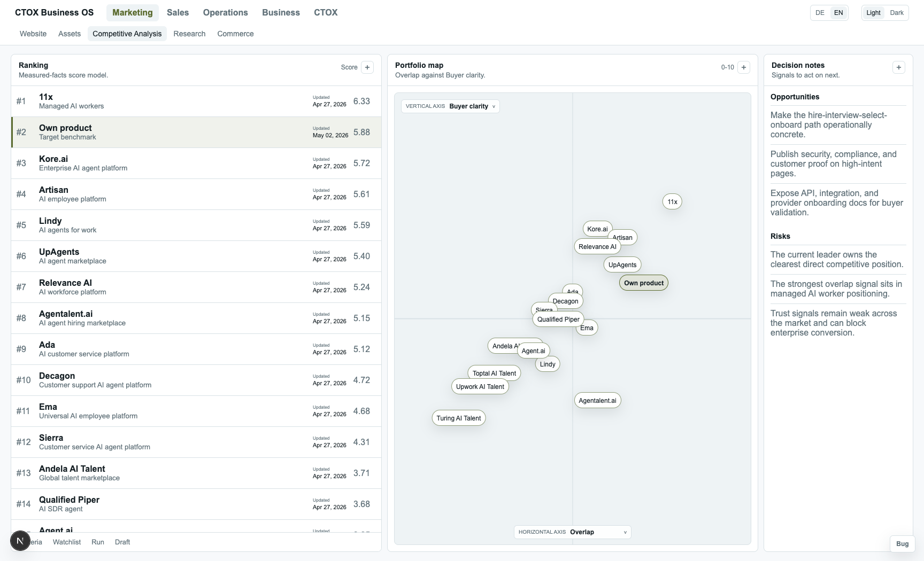Go to the Assets subtab
924x561 pixels.
(x=70, y=34)
